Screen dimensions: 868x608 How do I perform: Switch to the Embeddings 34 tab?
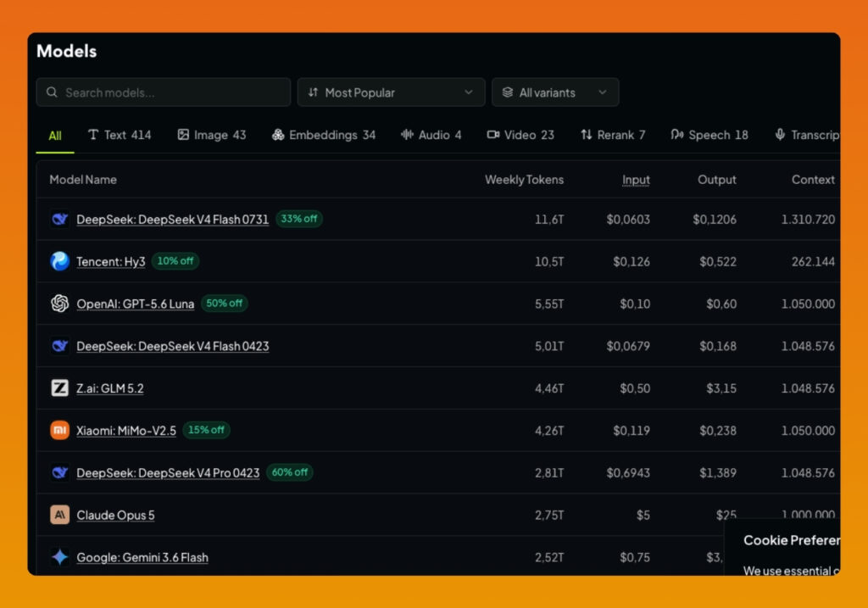(x=324, y=135)
